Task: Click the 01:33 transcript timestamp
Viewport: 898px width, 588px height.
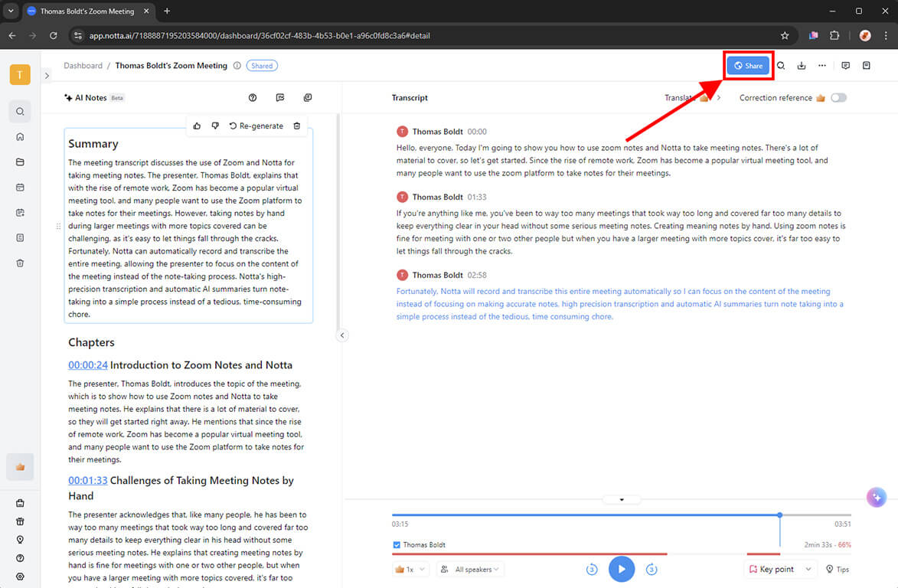Action: pyautogui.click(x=476, y=197)
